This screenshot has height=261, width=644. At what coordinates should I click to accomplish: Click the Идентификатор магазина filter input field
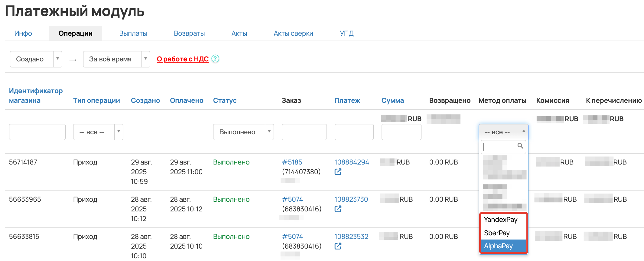tap(37, 132)
